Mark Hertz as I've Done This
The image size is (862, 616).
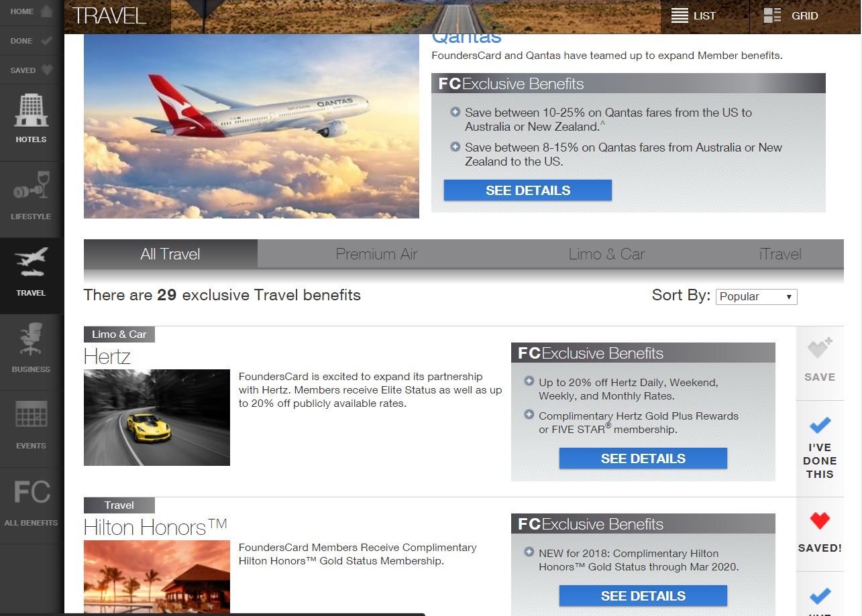(820, 448)
